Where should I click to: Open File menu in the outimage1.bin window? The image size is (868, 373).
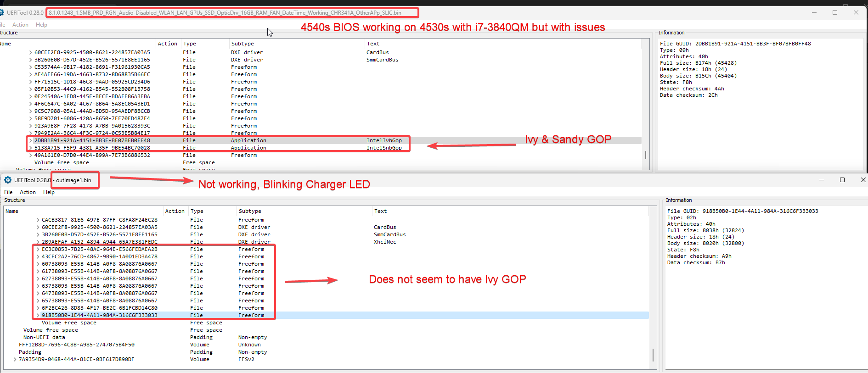tap(8, 192)
